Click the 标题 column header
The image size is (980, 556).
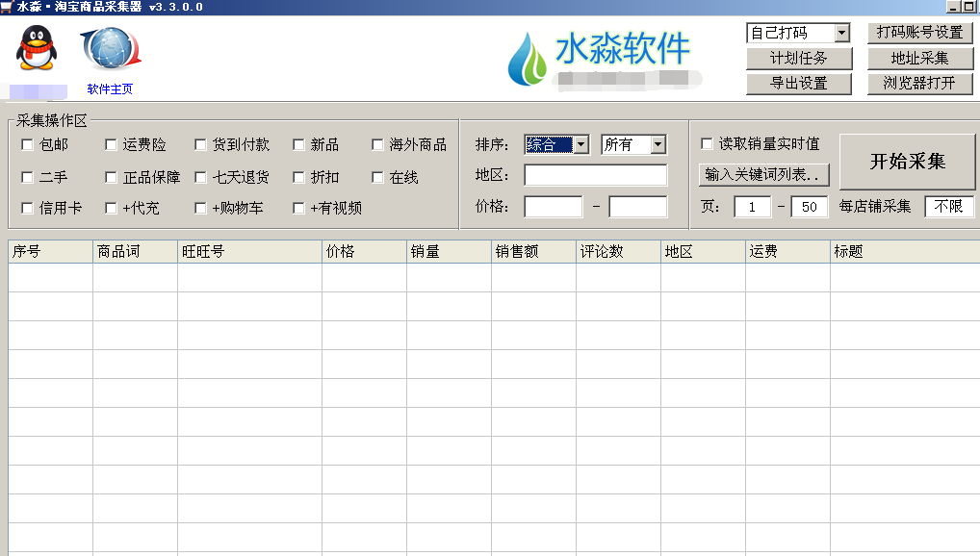pos(905,252)
